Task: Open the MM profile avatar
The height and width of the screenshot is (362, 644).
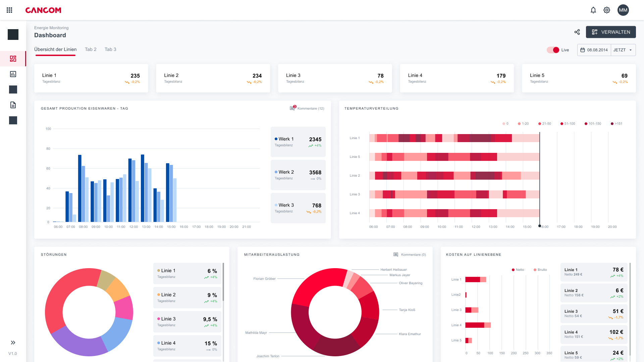Action: (623, 10)
